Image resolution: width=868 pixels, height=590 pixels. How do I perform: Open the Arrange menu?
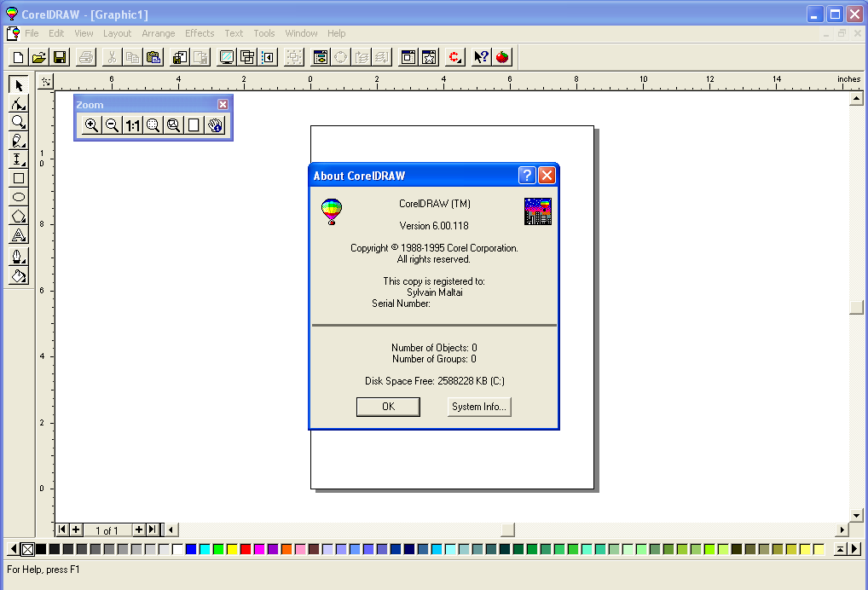pos(159,33)
